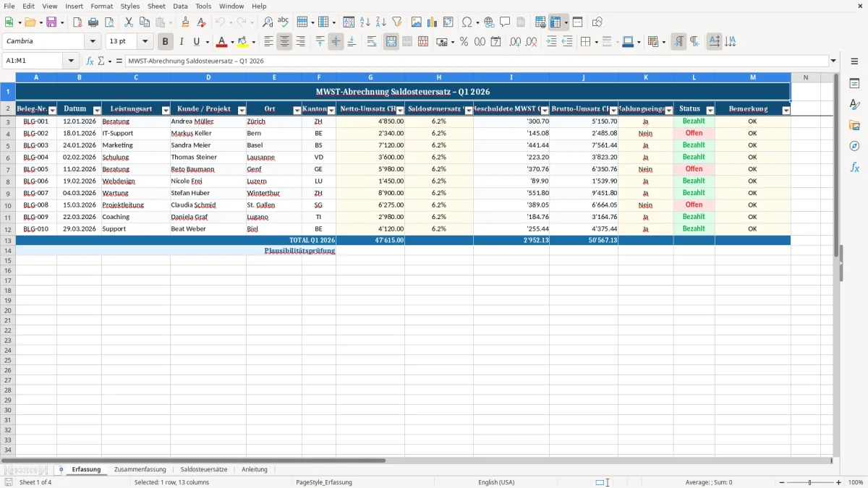
Task: Expand the formula bar with arrow
Action: 833,61
